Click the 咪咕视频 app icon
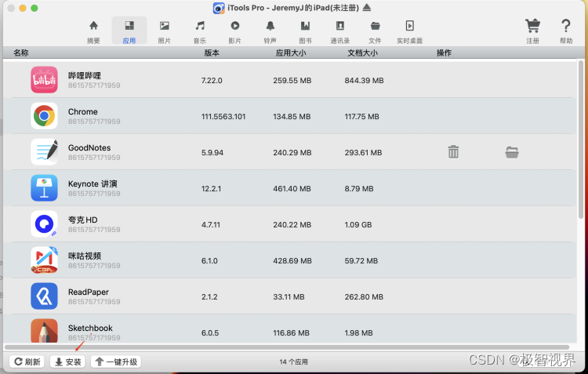The image size is (588, 374). [x=44, y=260]
